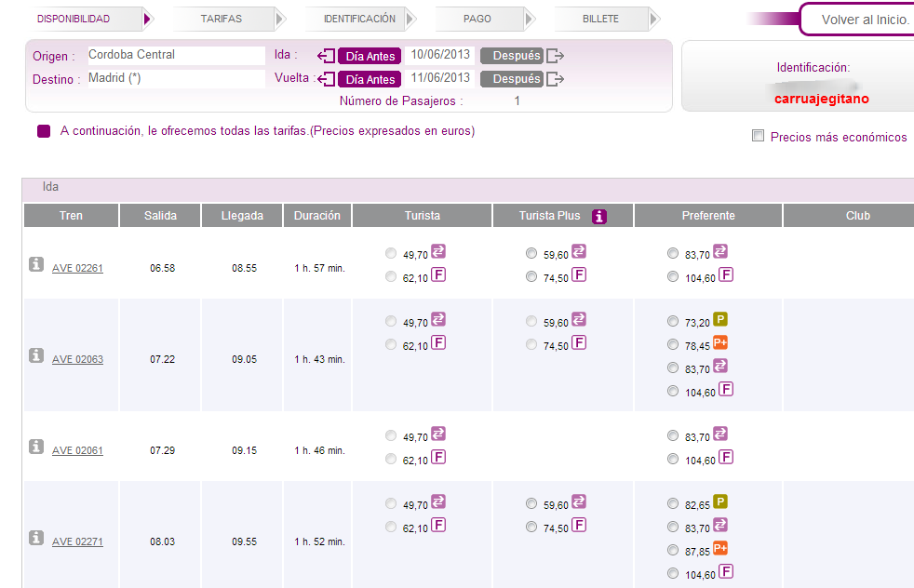This screenshot has width=914, height=588.
Task: Select Turista 62,10 fare for AVE 02061
Action: click(x=391, y=460)
